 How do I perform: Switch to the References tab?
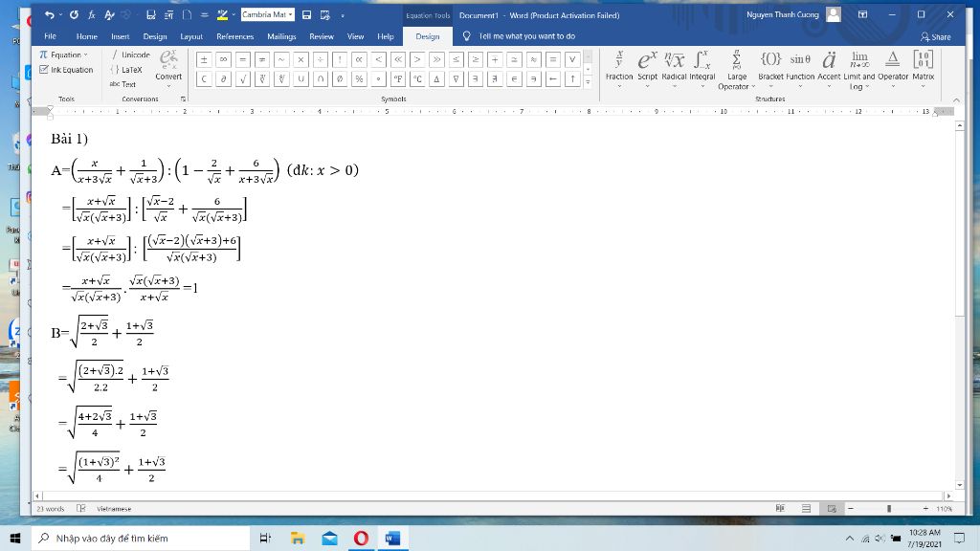click(235, 36)
